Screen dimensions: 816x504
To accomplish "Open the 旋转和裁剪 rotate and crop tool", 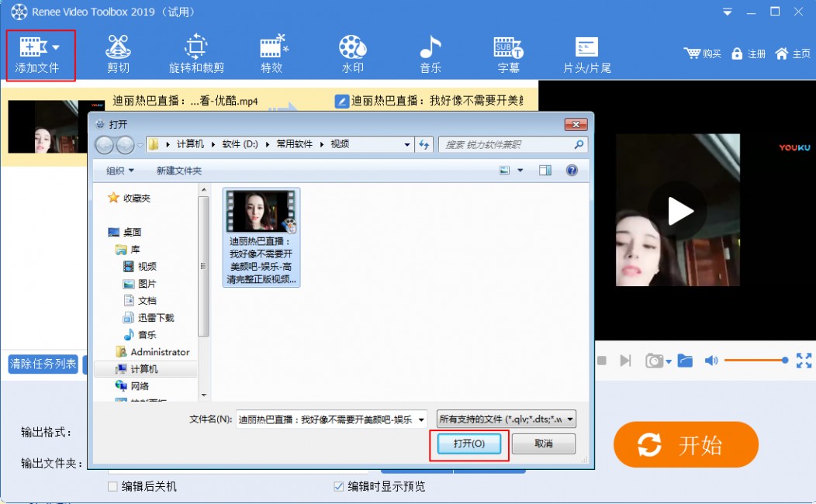I will click(196, 54).
